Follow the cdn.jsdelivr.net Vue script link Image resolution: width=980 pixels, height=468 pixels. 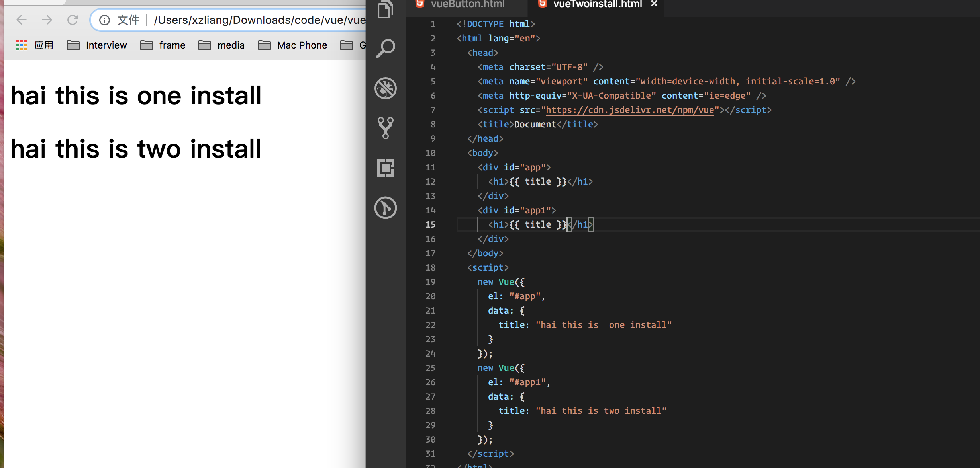tap(629, 110)
